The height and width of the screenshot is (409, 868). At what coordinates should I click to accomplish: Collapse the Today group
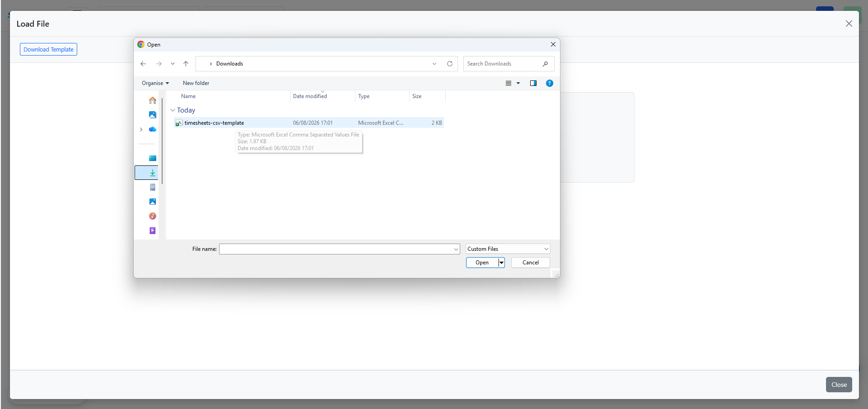point(173,110)
